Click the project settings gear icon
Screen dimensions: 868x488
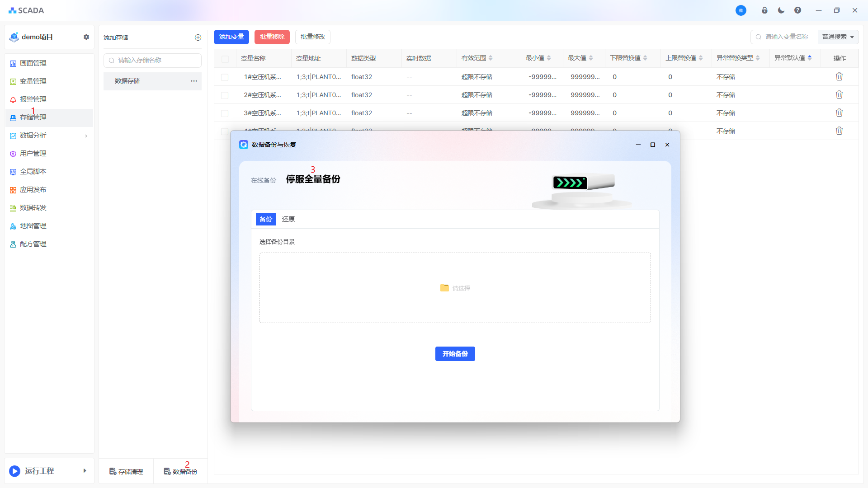point(86,37)
